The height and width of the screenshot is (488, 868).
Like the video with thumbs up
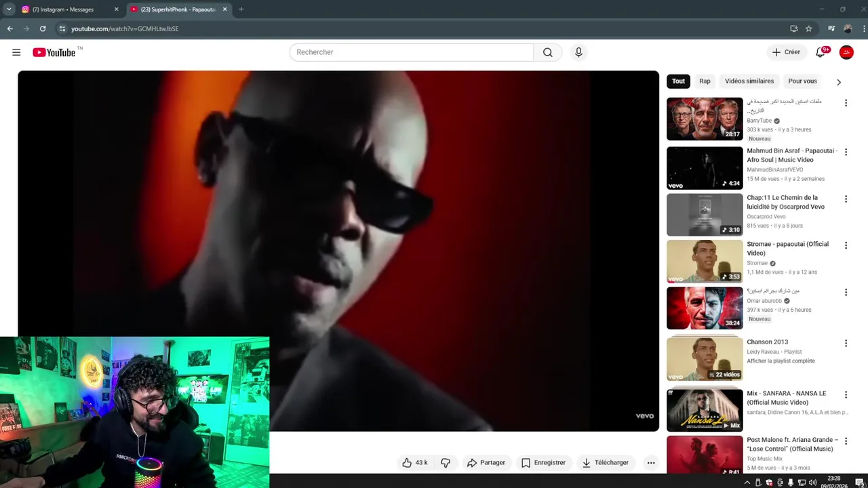click(414, 462)
